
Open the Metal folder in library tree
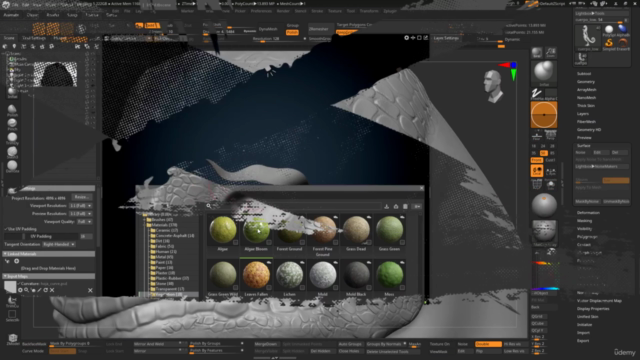click(x=162, y=257)
